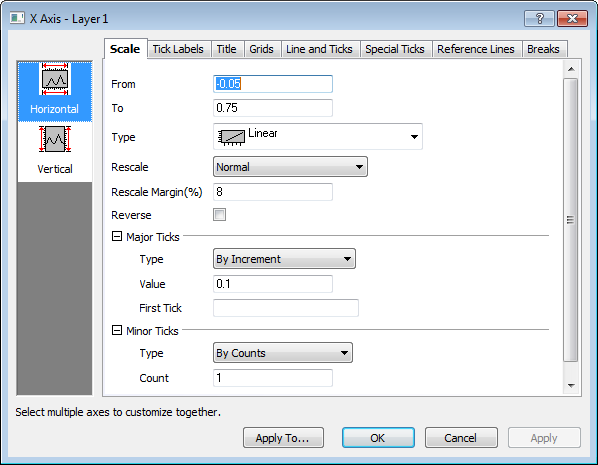
Task: Click the Apply To... button
Action: [283, 438]
